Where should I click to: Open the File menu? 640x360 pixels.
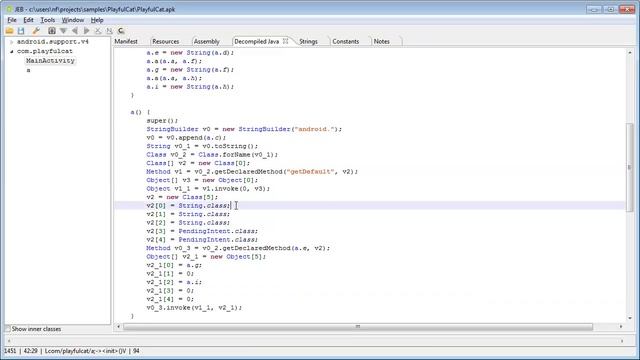12,20
